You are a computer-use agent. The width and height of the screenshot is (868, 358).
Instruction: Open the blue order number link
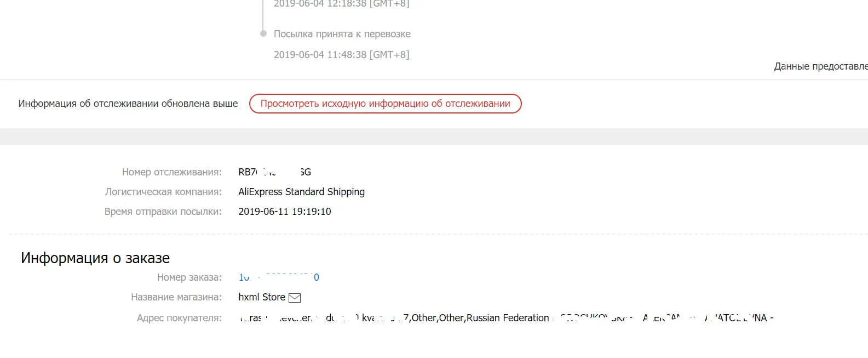[x=279, y=277]
